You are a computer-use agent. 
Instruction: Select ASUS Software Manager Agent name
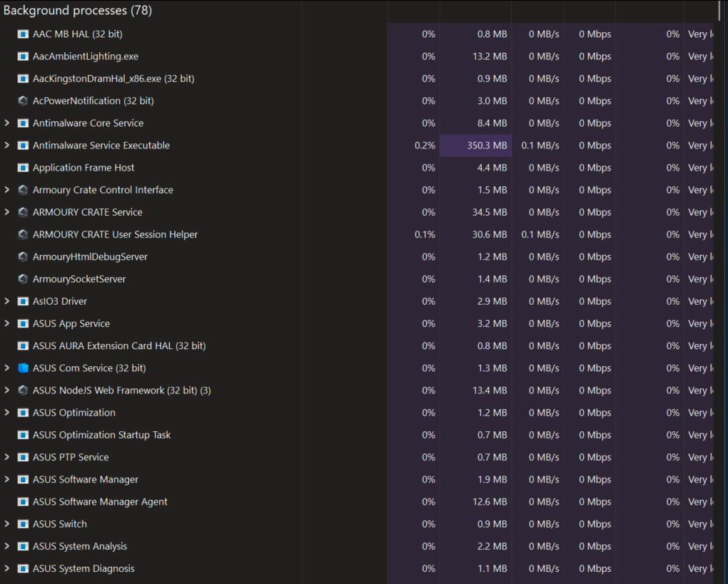[100, 502]
